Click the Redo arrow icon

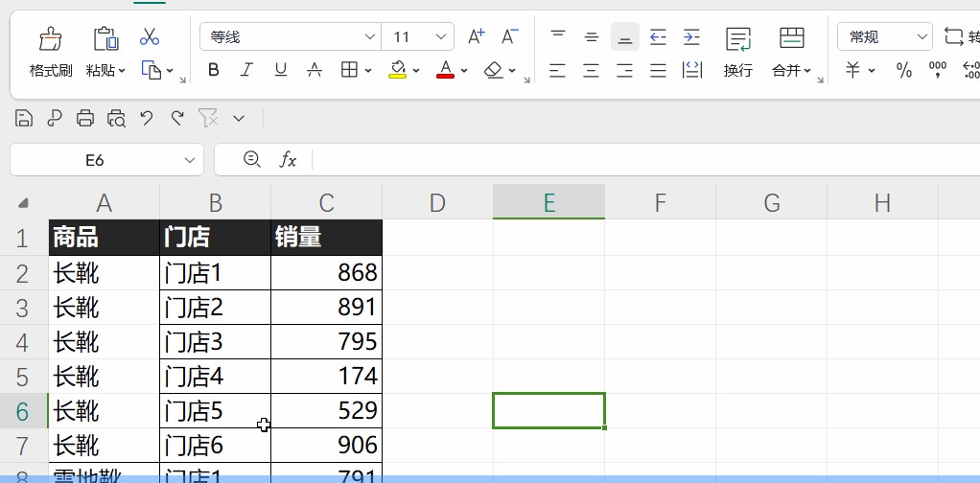[x=177, y=118]
